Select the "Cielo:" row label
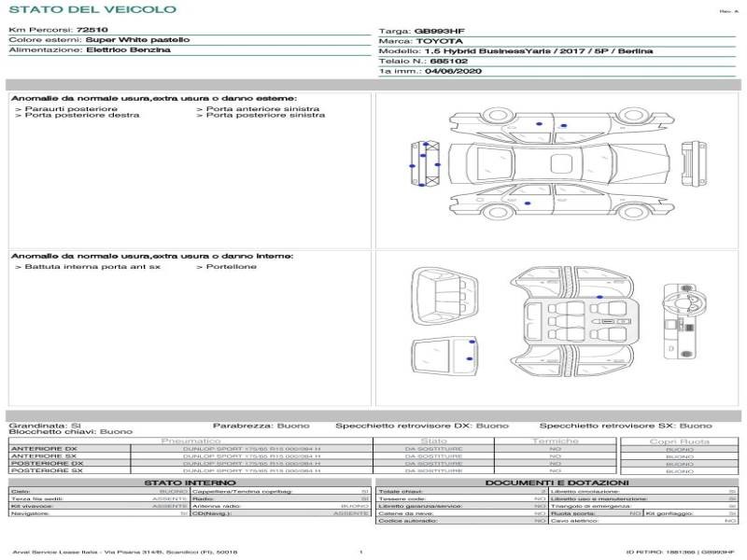 point(21,492)
